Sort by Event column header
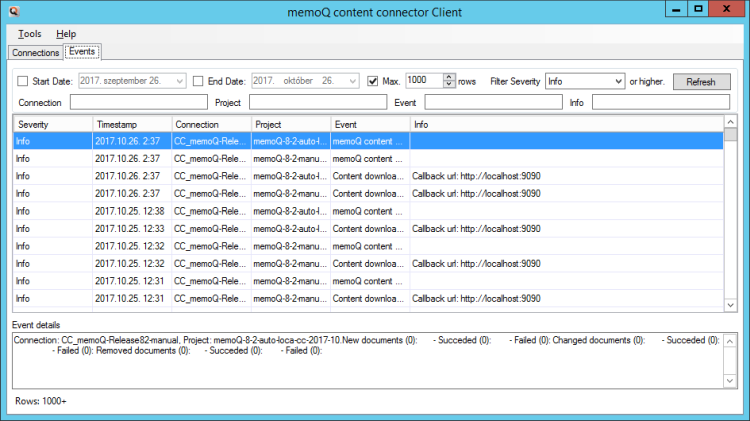 pos(370,124)
